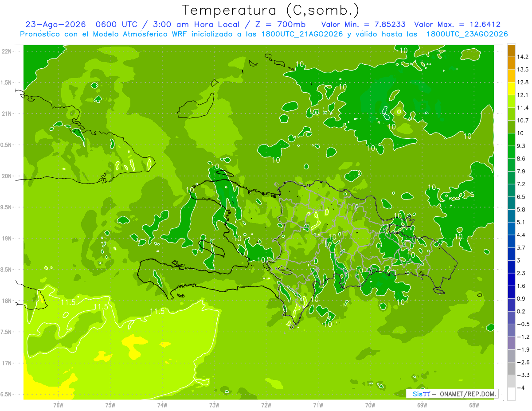Click the colorbar value "12.1"
Screen dimensions: 532x411
click(523, 95)
